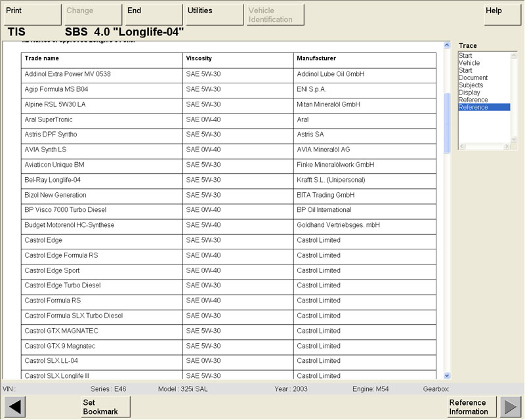
Task: Click BP Oil International manufacturer
Action: [324, 209]
